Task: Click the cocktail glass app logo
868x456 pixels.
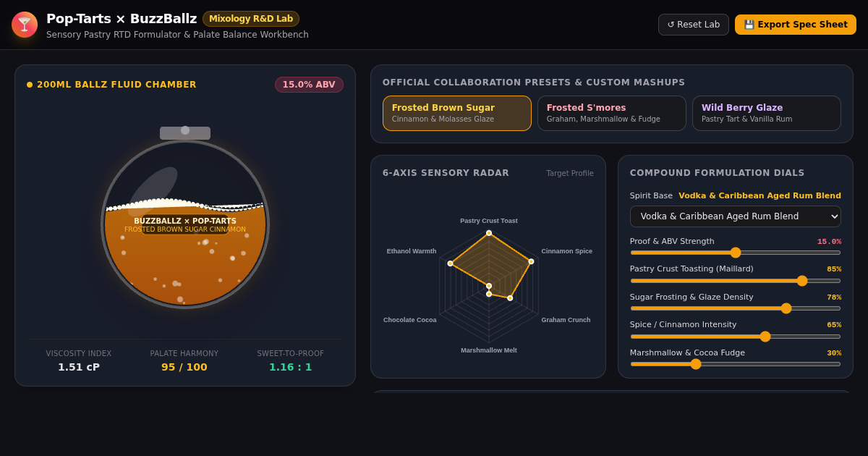Action: click(25, 25)
